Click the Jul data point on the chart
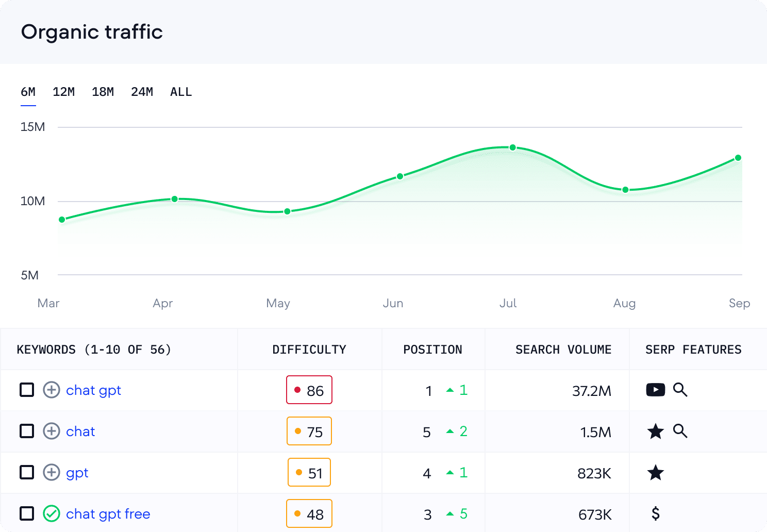Screen dimensions: 767x532 [x=512, y=147]
